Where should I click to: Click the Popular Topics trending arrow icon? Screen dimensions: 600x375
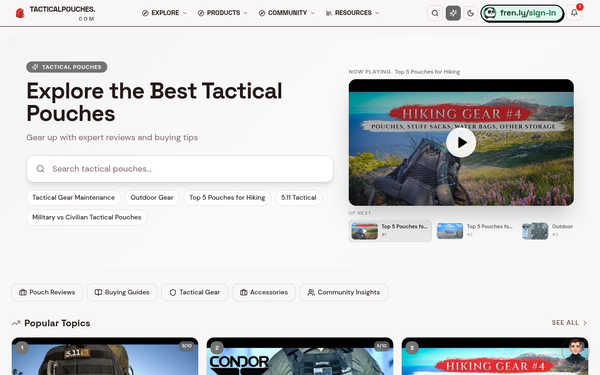[16, 323]
